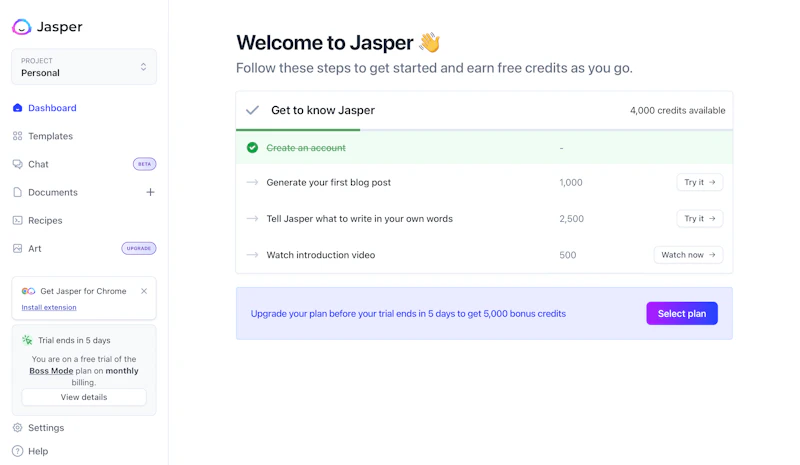The height and width of the screenshot is (465, 800).
Task: Open the Documents menu item
Action: pos(53,192)
